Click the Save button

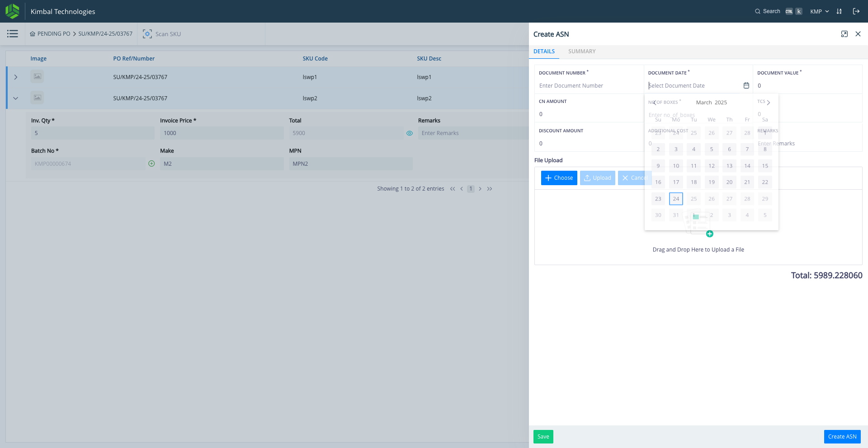tap(543, 437)
